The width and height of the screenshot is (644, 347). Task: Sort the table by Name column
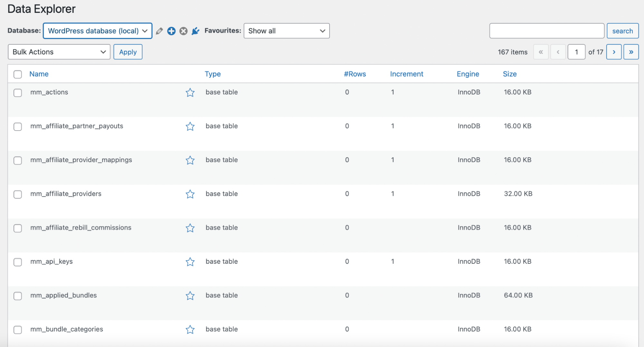point(39,74)
